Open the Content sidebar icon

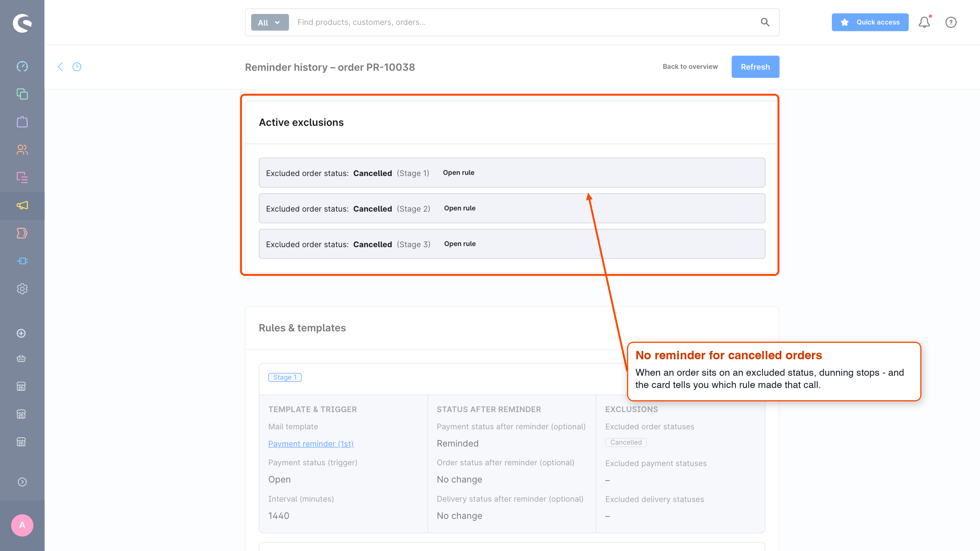pyautogui.click(x=22, y=178)
